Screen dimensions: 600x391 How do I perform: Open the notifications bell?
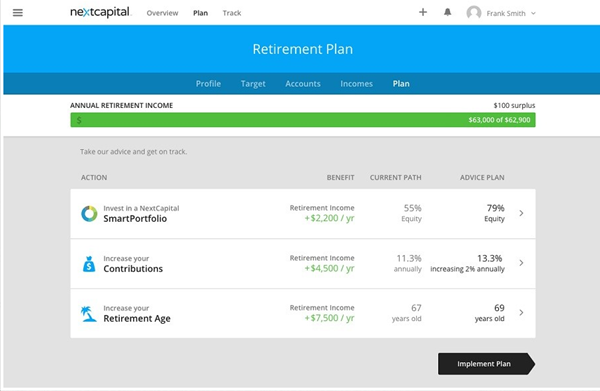pyautogui.click(x=447, y=12)
